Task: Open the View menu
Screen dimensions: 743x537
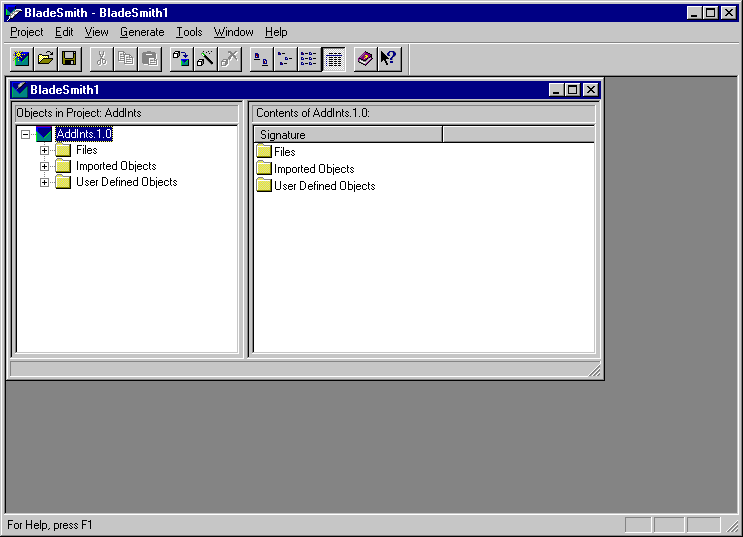Action: pyautogui.click(x=96, y=32)
